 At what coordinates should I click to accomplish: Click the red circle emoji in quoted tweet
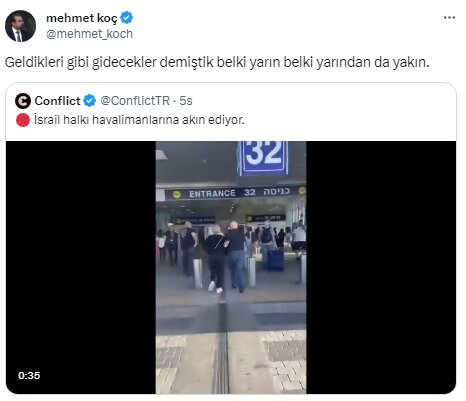click(x=23, y=120)
